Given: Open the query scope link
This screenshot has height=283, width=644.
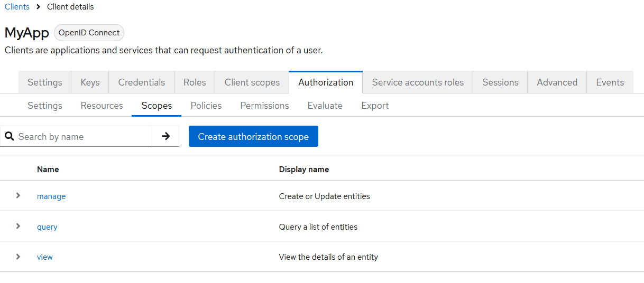Looking at the screenshot, I should [x=47, y=227].
